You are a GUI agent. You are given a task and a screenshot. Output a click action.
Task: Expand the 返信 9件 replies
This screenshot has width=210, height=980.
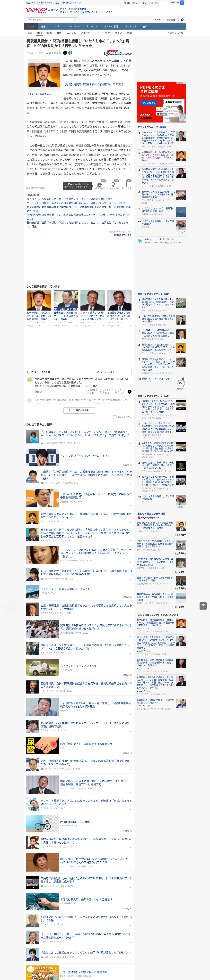(x=39, y=392)
